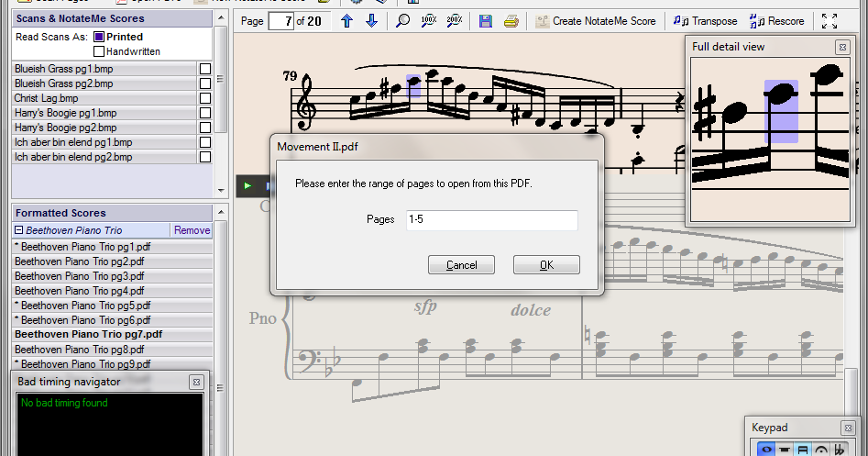Screen dimensions: 868x456
Task: Select the double-flat symbol on Keypad
Action: (839, 450)
